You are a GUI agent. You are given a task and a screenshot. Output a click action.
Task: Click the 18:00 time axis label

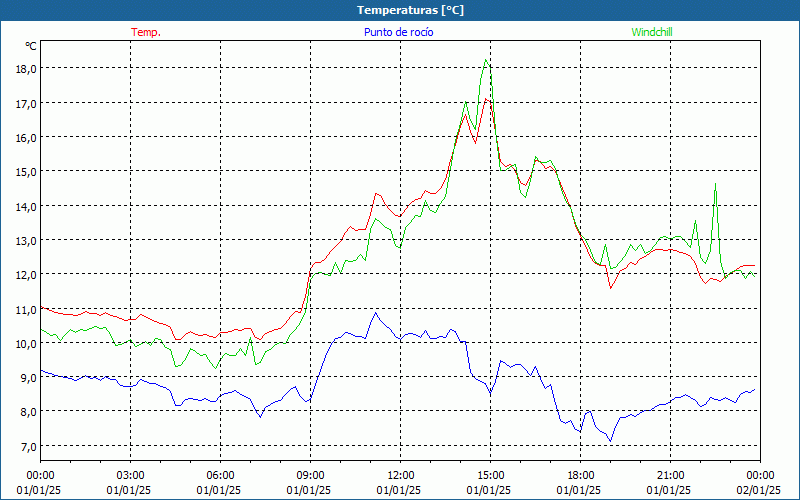[x=580, y=475]
